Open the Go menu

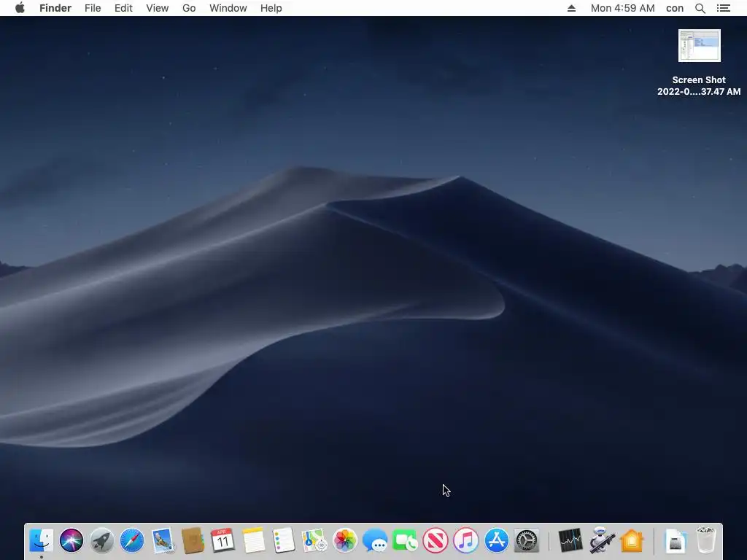click(189, 8)
